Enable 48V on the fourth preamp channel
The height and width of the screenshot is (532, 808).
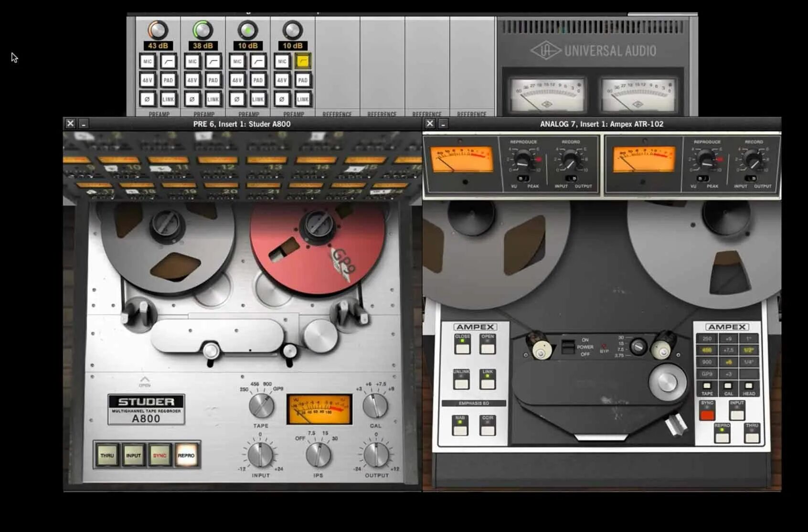tap(282, 80)
